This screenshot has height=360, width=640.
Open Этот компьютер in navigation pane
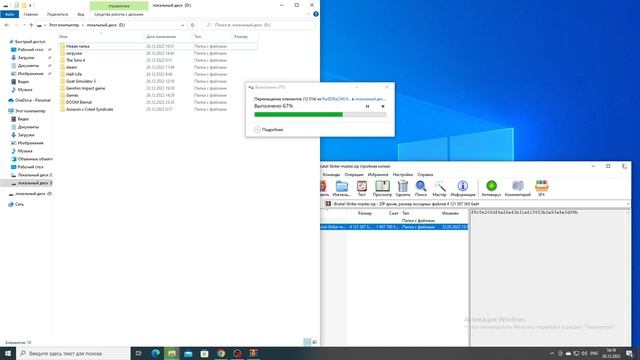[x=30, y=111]
